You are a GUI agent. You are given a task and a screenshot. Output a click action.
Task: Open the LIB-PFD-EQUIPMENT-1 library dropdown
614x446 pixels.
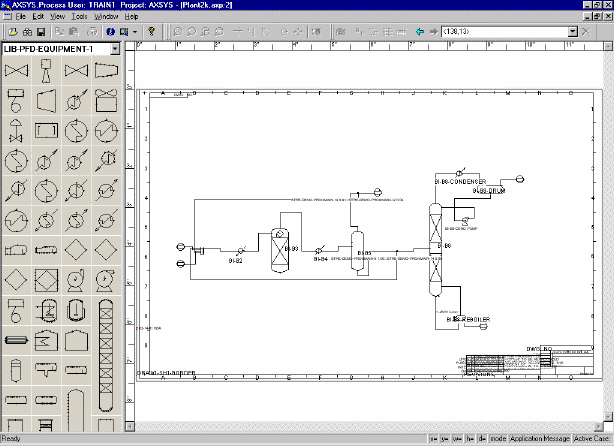(115, 49)
